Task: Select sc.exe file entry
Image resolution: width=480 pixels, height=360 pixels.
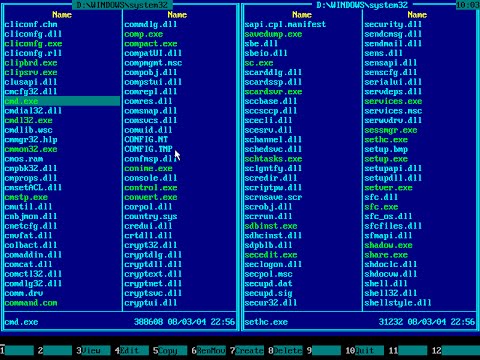Action: pos(259,63)
